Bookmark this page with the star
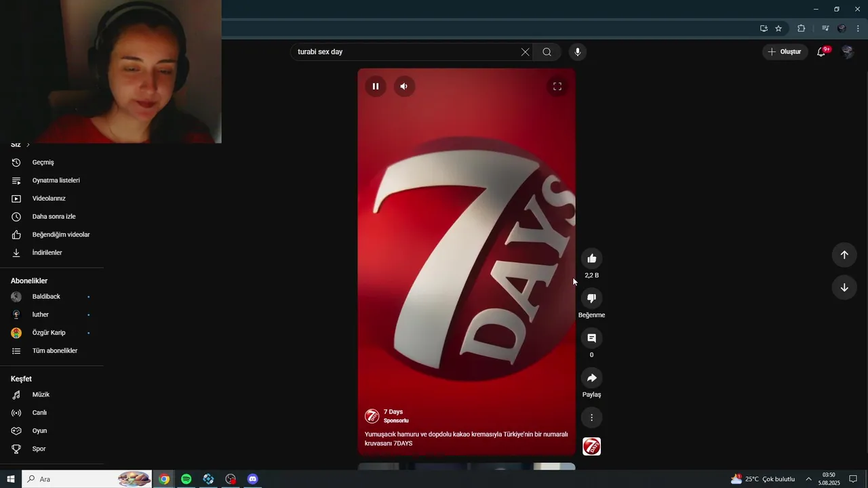The width and height of the screenshot is (868, 488). pyautogui.click(x=778, y=28)
